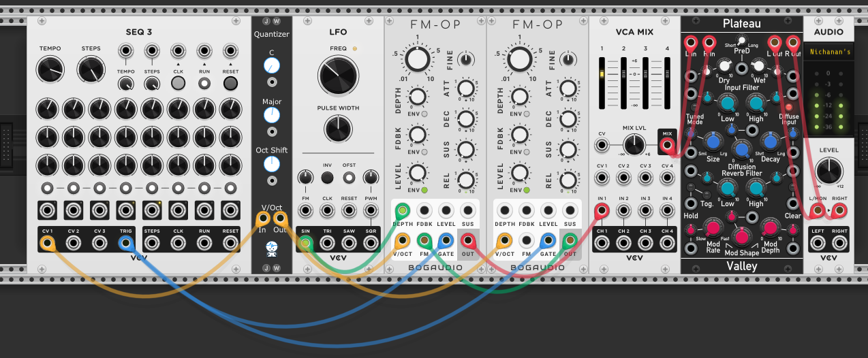Screen dimensions: 868x358
Task: Toggle LEVEL ENV on the right FM-OP
Action: point(526,190)
